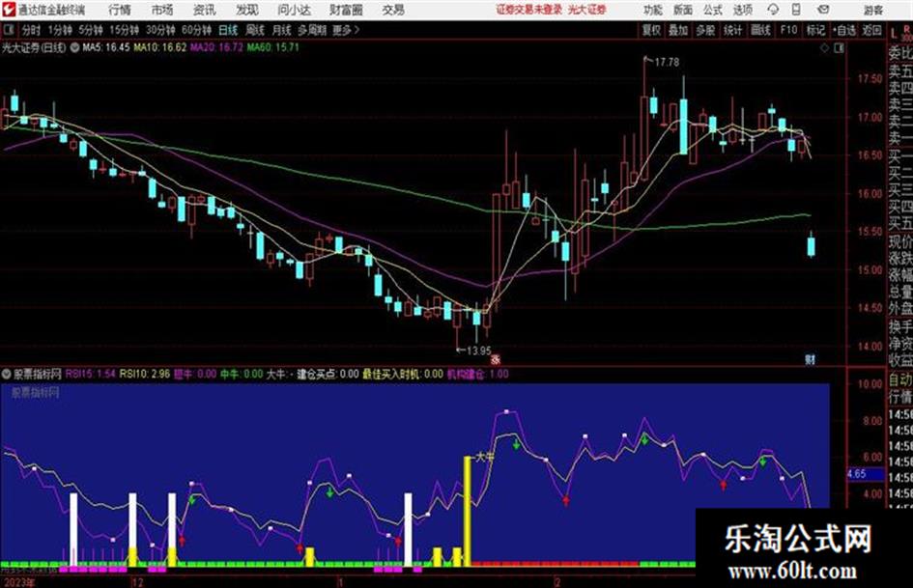Switch to the 月线 monthly tab

coord(282,30)
